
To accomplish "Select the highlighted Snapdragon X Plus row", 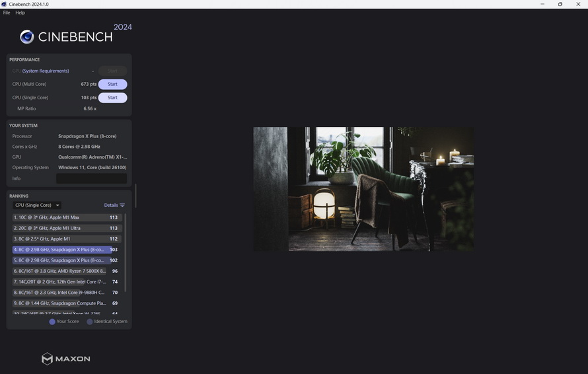I will pyautogui.click(x=66, y=250).
